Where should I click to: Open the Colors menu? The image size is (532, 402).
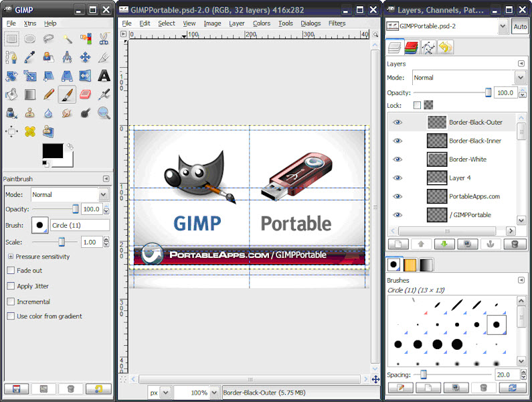click(262, 23)
